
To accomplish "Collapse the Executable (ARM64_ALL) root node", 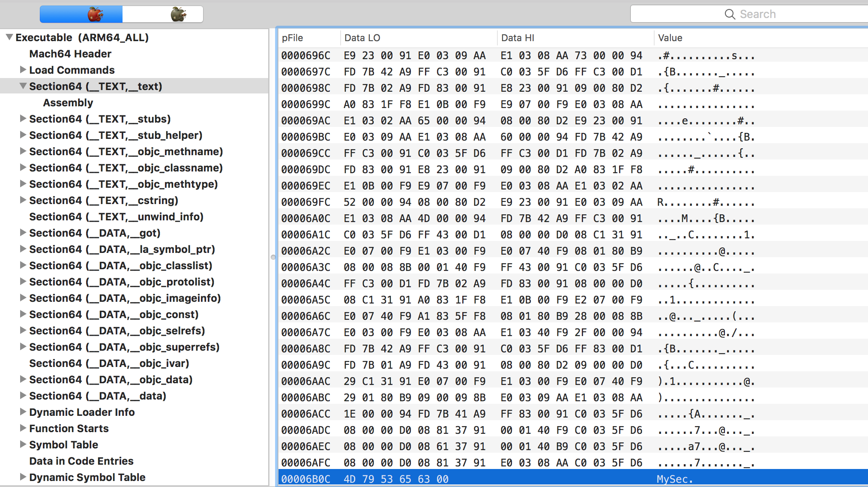I will [9, 37].
